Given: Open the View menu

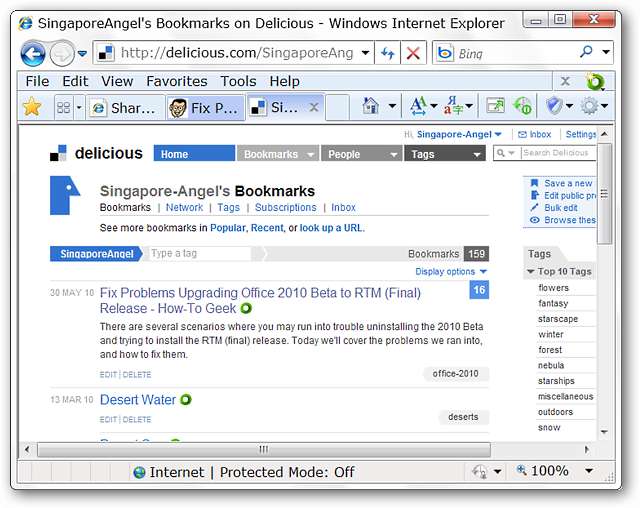Looking at the screenshot, I should point(117,81).
